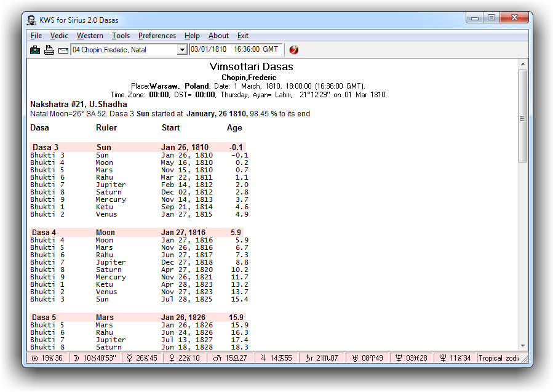
Task: Open the Vedic menu
Action: pos(59,36)
